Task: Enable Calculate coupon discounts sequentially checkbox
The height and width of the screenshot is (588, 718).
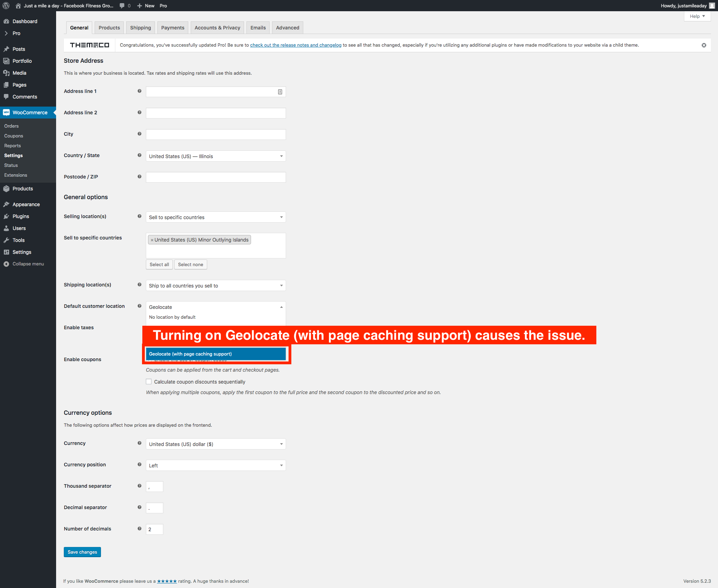Action: 149,381
